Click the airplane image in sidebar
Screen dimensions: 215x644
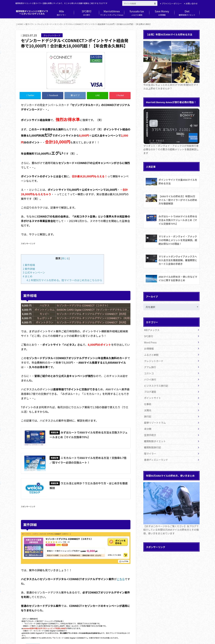tap(171, 503)
